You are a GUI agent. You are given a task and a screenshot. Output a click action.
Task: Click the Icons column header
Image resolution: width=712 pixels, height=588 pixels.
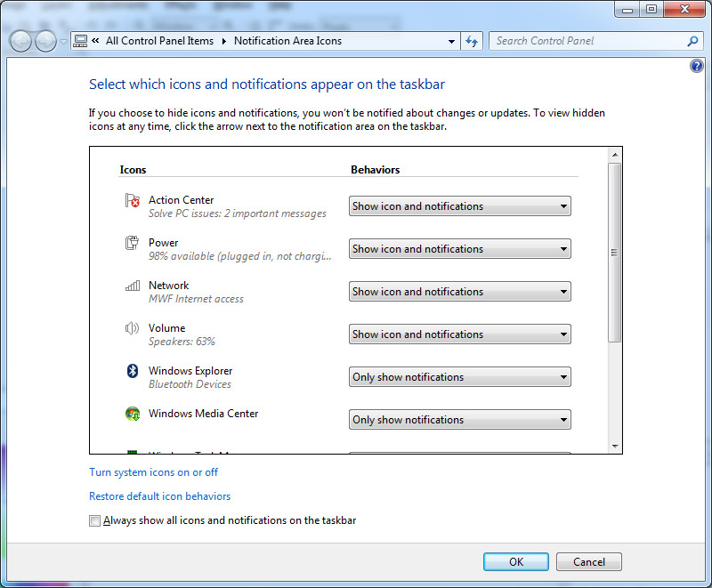point(133,170)
